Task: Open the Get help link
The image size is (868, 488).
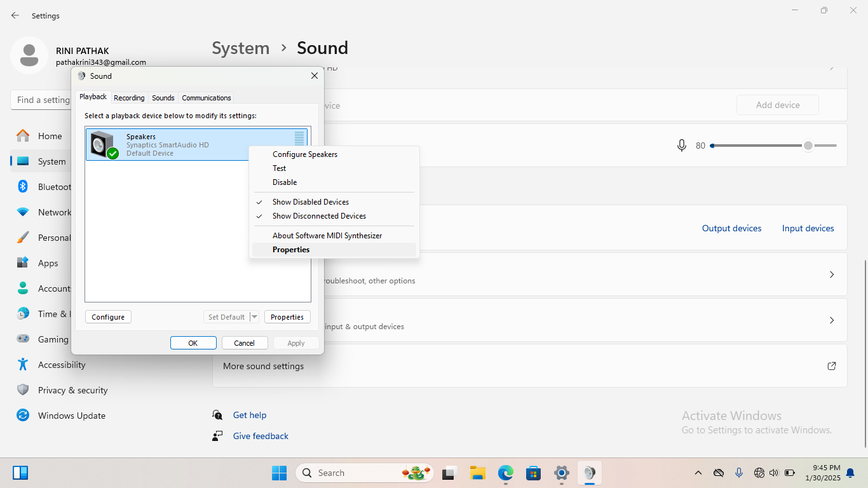Action: point(250,415)
